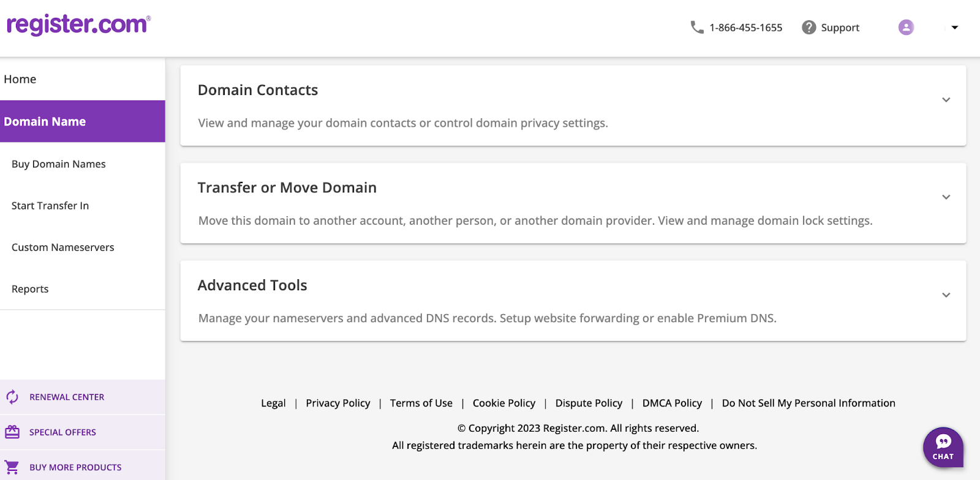Open Custom Nameservers
Screen dimensions: 980x480
pos(63,247)
